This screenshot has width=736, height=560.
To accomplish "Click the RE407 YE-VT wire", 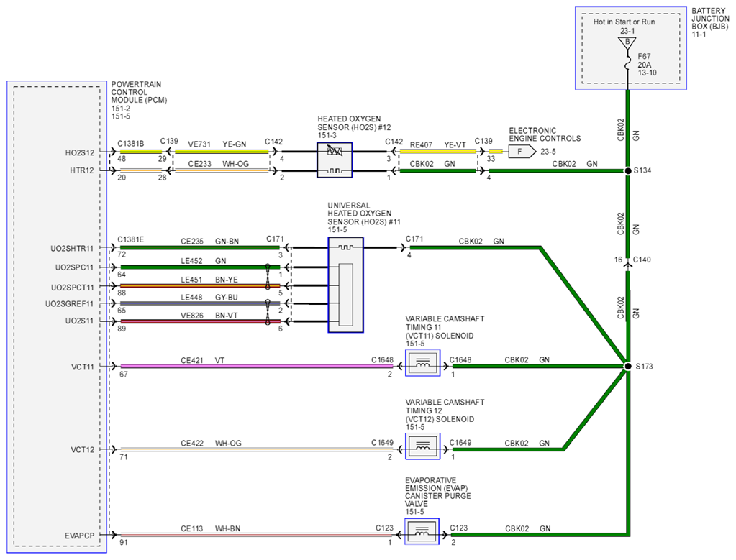I will tap(437, 152).
